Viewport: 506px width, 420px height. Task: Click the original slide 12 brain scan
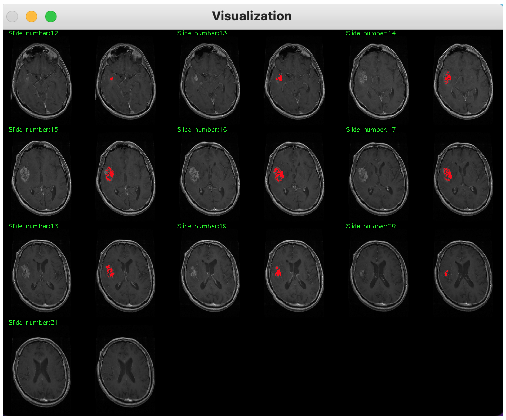[x=41, y=81]
